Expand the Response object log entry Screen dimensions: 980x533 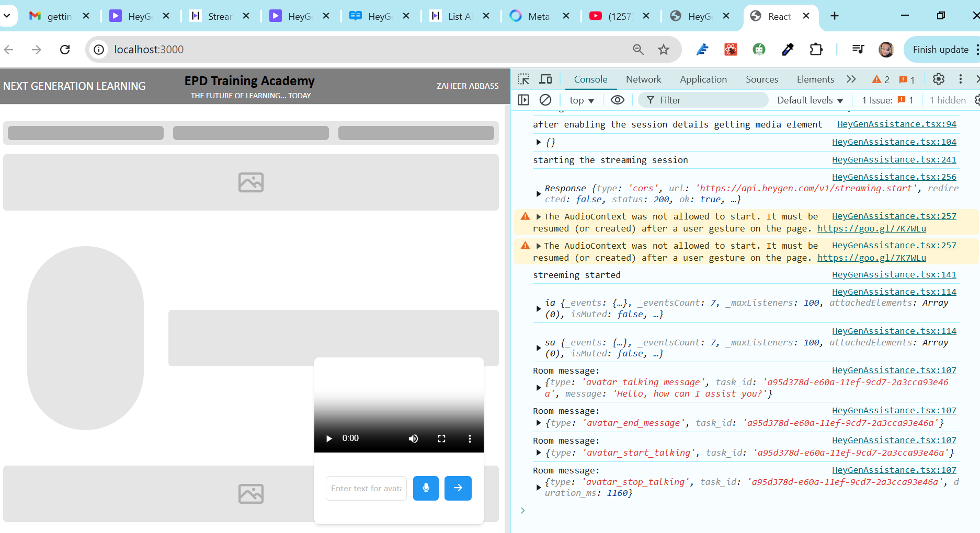pos(539,194)
